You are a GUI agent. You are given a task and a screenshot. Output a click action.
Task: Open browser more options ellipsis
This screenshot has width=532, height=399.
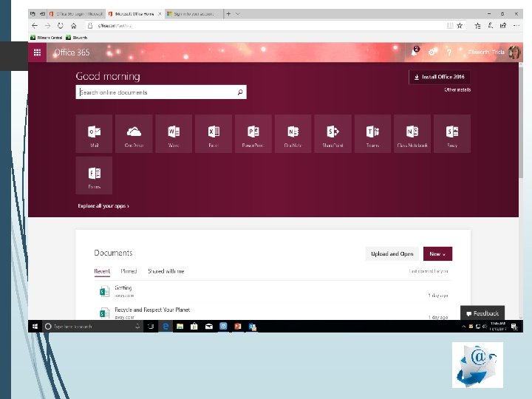coord(516,25)
